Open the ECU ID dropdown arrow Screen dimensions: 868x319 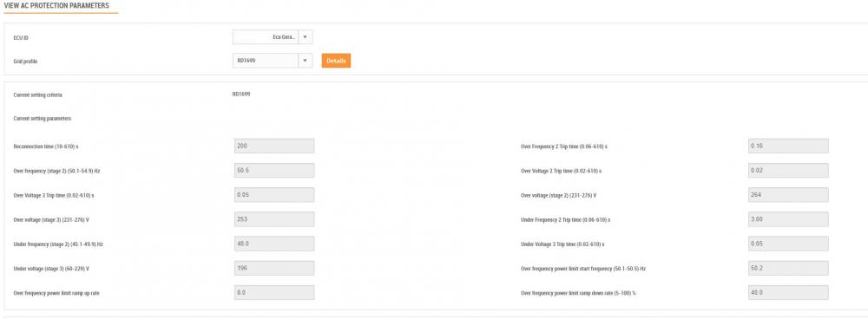coord(305,37)
